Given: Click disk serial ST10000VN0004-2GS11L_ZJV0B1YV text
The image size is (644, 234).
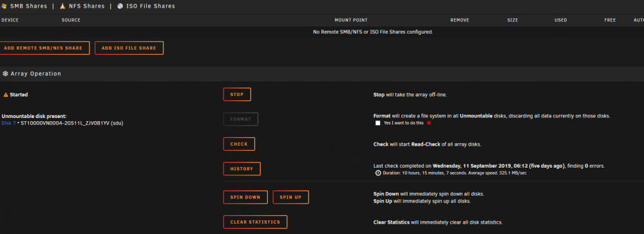Looking at the screenshot, I should coord(64,123).
